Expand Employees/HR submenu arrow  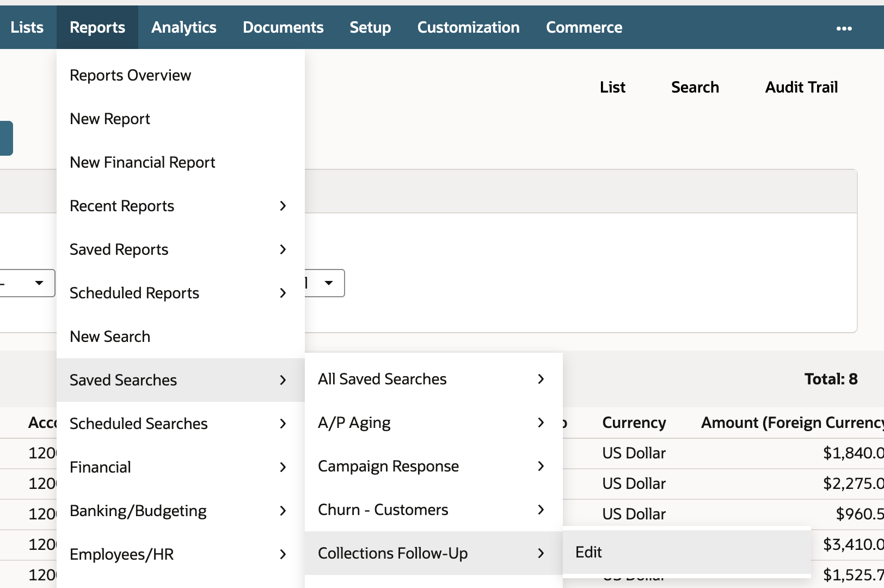click(x=283, y=554)
